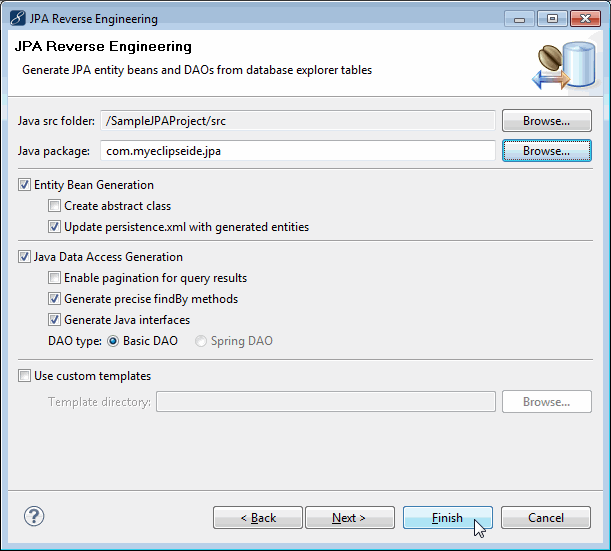Uncheck Generate Java interfaces
This screenshot has width=611, height=551.
click(x=55, y=320)
